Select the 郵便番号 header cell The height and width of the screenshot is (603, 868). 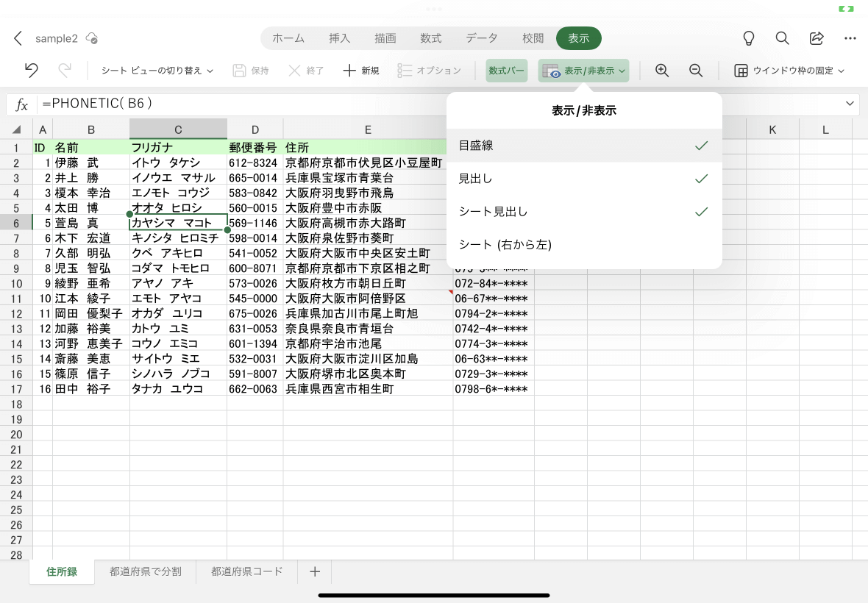click(x=255, y=147)
